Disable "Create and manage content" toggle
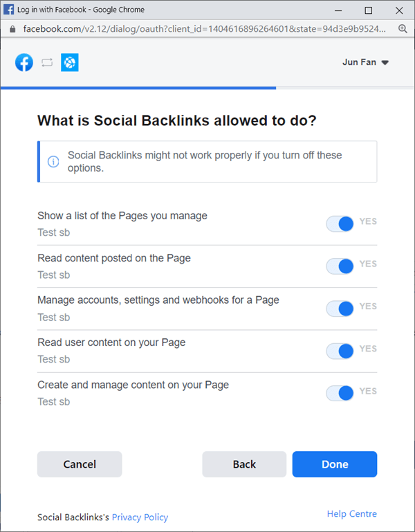Viewport: 415px width, 532px height. point(340,393)
